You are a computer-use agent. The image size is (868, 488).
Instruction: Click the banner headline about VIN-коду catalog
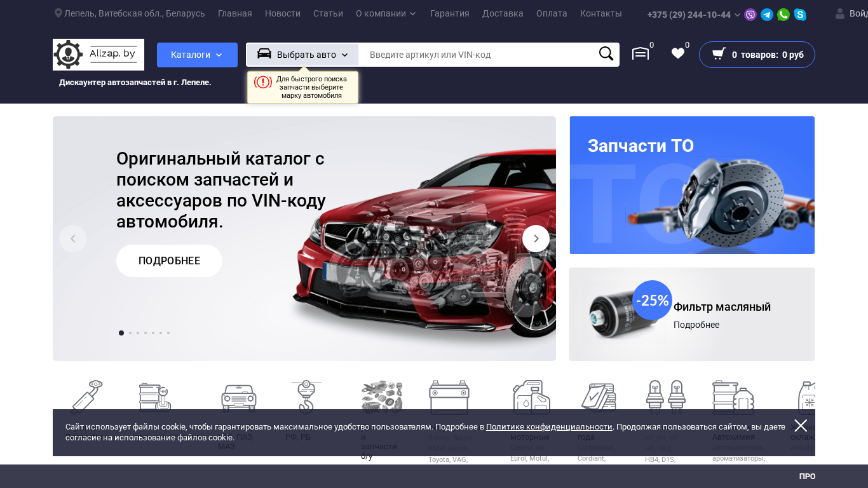tap(221, 190)
